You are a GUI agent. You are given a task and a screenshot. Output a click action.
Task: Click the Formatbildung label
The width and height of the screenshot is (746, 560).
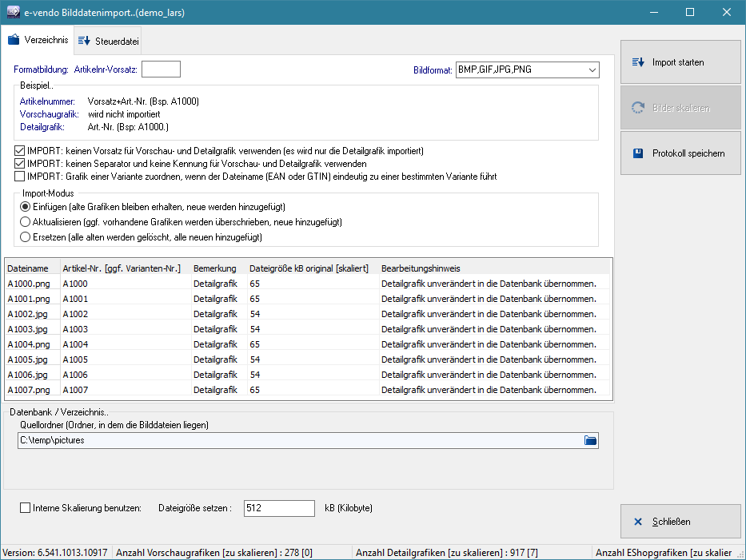pos(41,70)
